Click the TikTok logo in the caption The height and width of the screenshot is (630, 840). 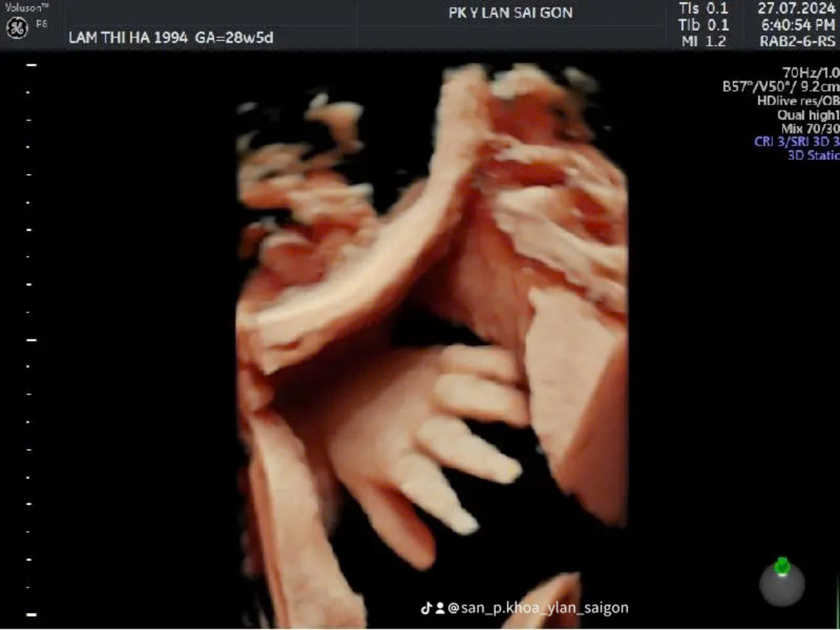click(x=426, y=608)
